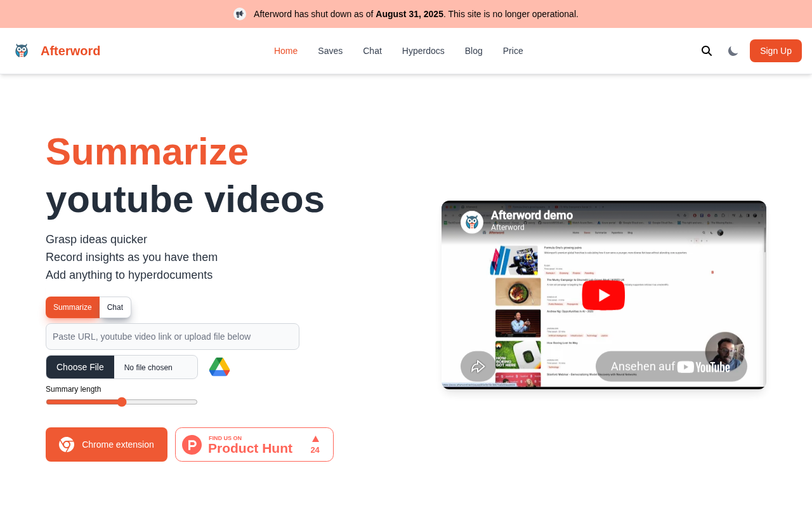
Task: Open Google Drive upload icon
Action: tap(219, 367)
